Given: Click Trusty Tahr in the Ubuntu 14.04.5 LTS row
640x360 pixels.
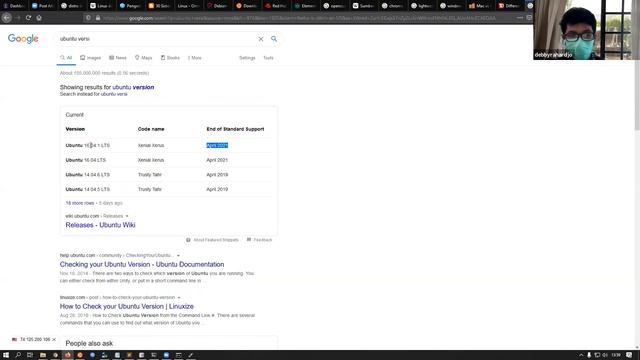Looking at the screenshot, I should click(x=149, y=189).
